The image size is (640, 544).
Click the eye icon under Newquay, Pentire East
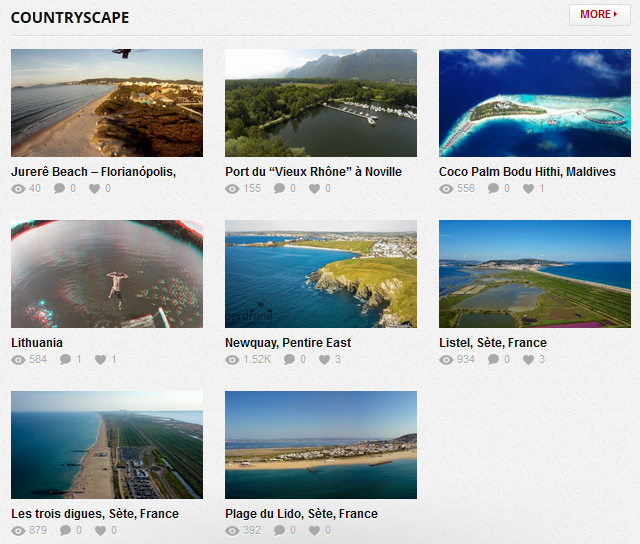point(232,360)
